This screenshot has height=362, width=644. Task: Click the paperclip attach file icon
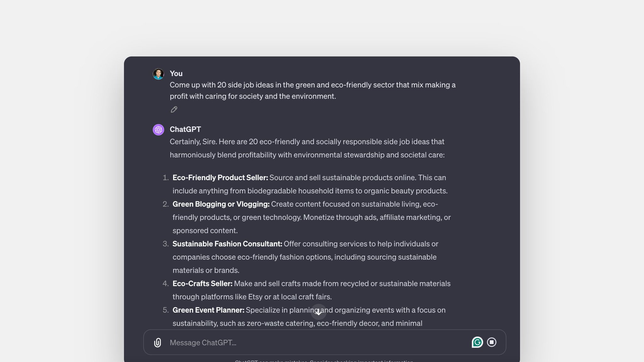click(x=158, y=342)
